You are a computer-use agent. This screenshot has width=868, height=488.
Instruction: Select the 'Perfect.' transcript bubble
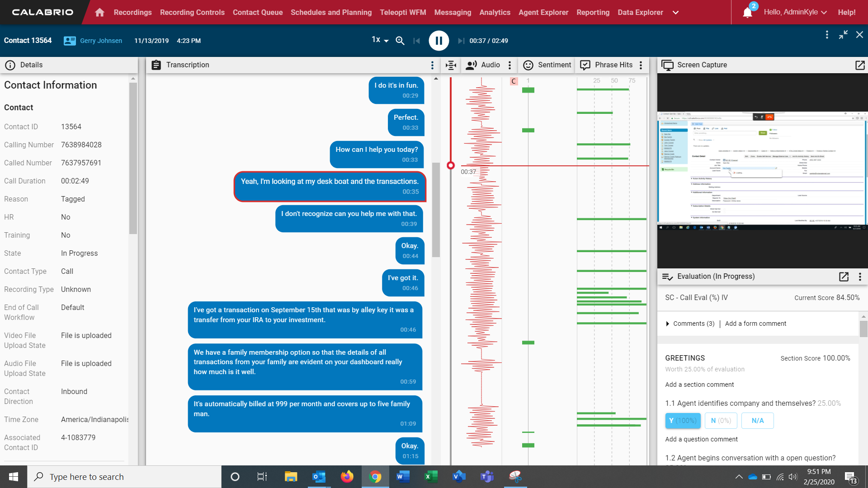click(406, 122)
